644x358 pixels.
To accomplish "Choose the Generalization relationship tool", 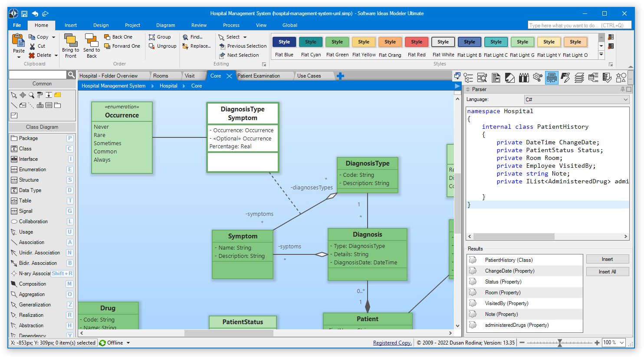I will (x=35, y=305).
